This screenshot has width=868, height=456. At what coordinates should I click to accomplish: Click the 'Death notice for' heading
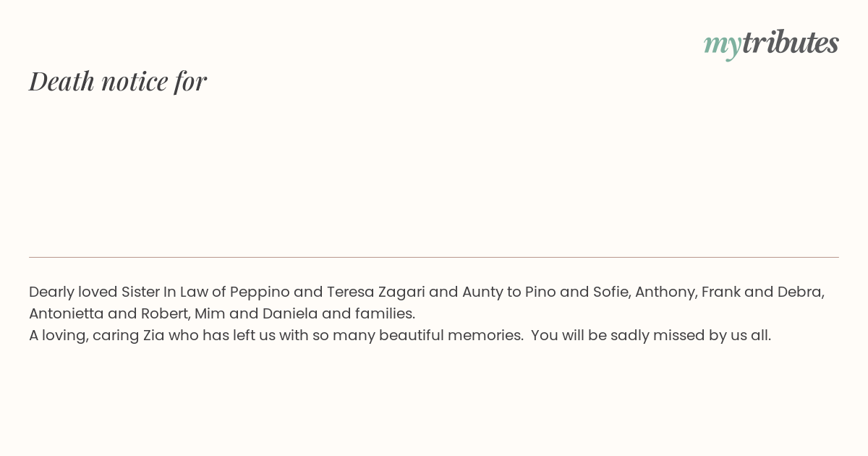[118, 81]
